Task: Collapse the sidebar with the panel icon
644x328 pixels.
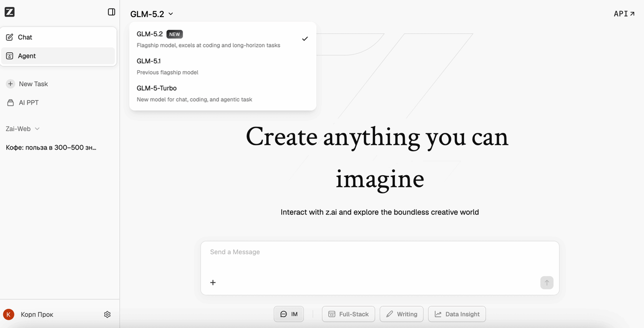Action: coord(111,12)
